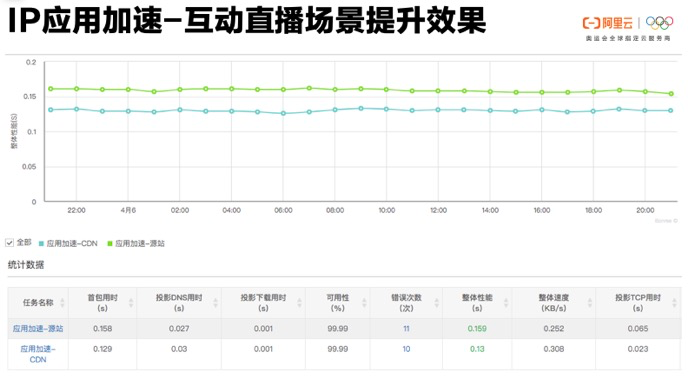695x386 pixels.
Task: Sort by 整体性能 column arrows
Action: (506, 303)
